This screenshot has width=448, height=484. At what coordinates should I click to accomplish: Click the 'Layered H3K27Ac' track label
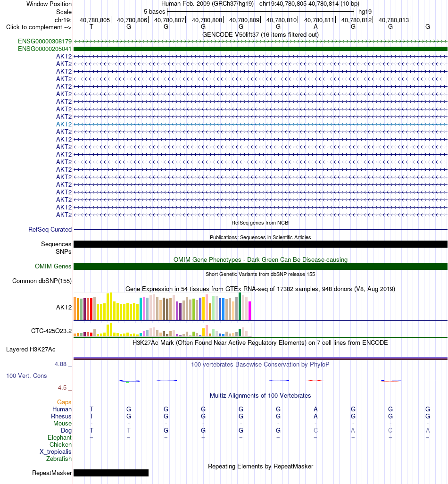point(31,350)
